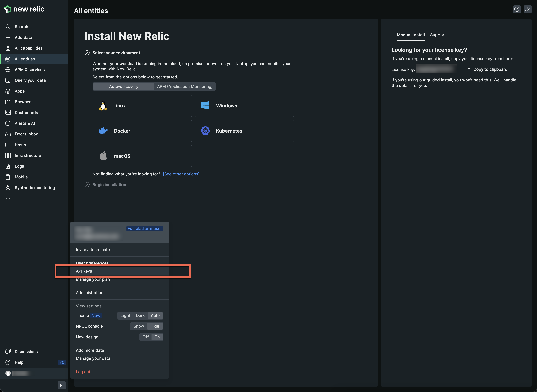Set theme to Light

(125, 316)
